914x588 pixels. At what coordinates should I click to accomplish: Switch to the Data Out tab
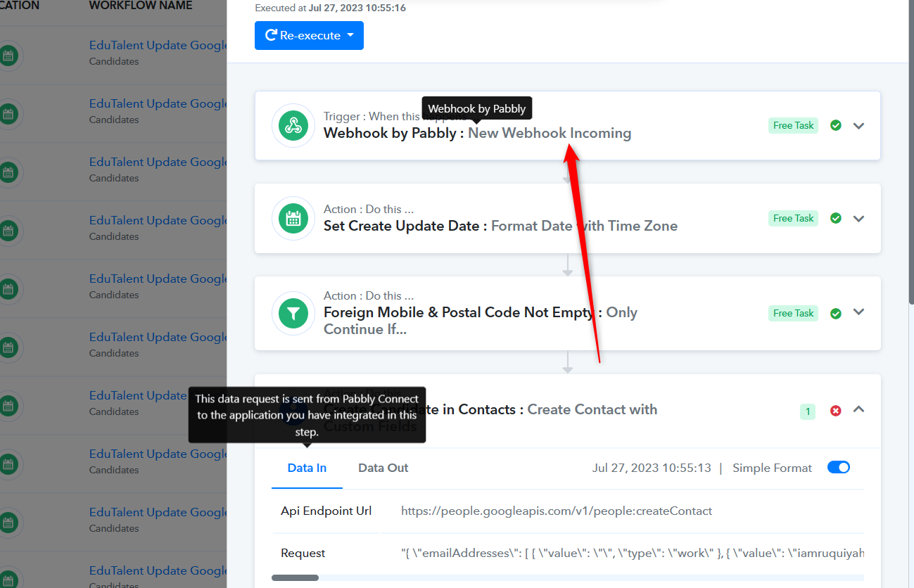click(383, 468)
